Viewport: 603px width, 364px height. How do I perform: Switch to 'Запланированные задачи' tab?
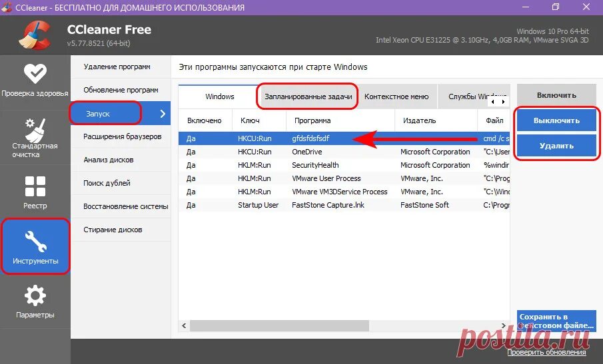[308, 96]
